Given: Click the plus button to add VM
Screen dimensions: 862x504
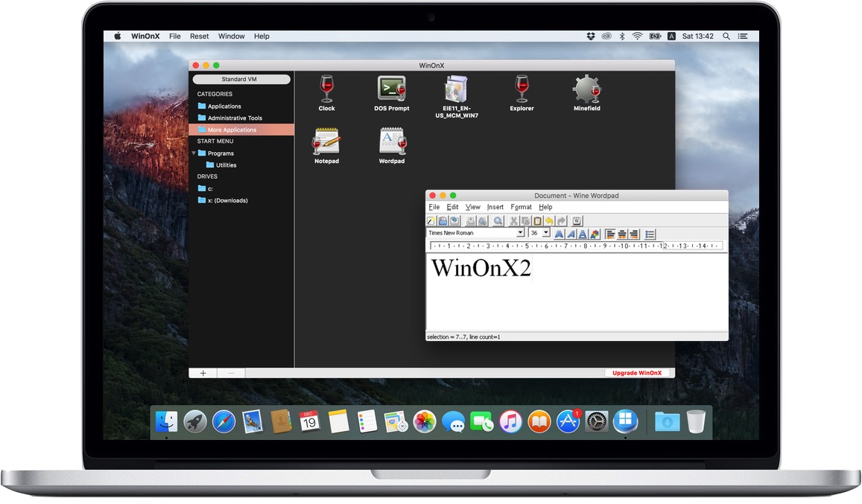Looking at the screenshot, I should 203,373.
